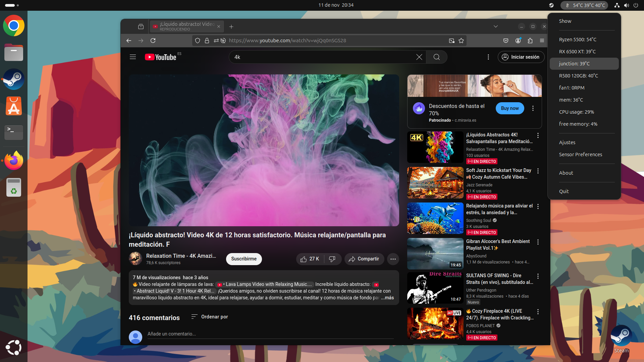Toggle the junction 39°C sensor entry

[574, 64]
